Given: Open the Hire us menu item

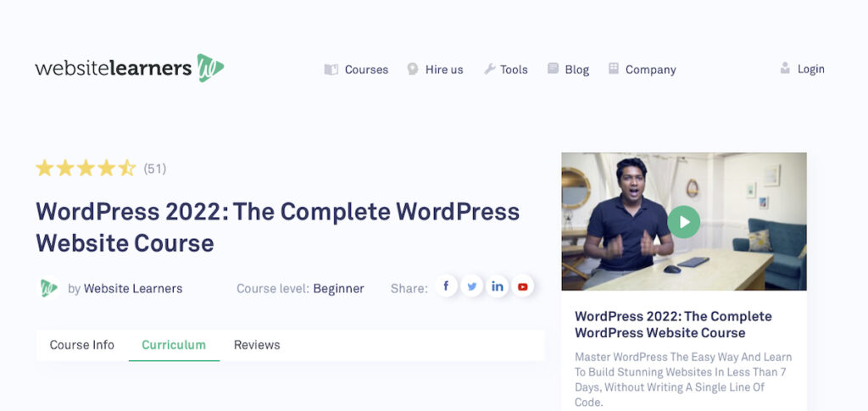Looking at the screenshot, I should 444,69.
